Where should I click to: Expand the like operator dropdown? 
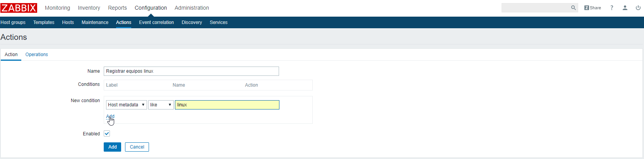[x=161, y=105]
